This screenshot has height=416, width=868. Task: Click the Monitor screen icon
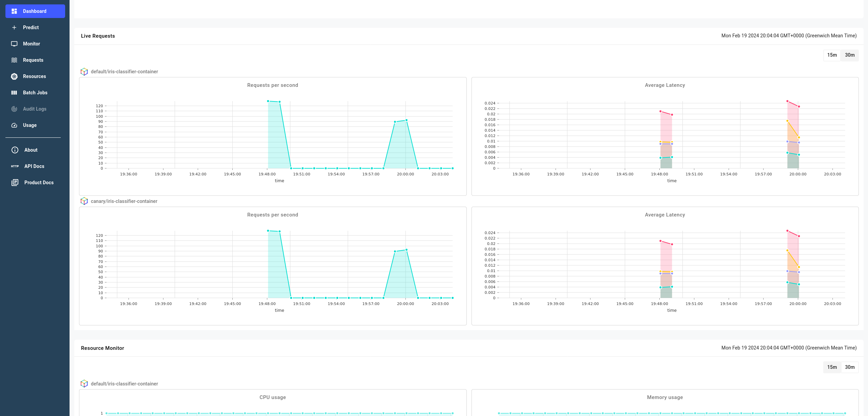(x=14, y=44)
